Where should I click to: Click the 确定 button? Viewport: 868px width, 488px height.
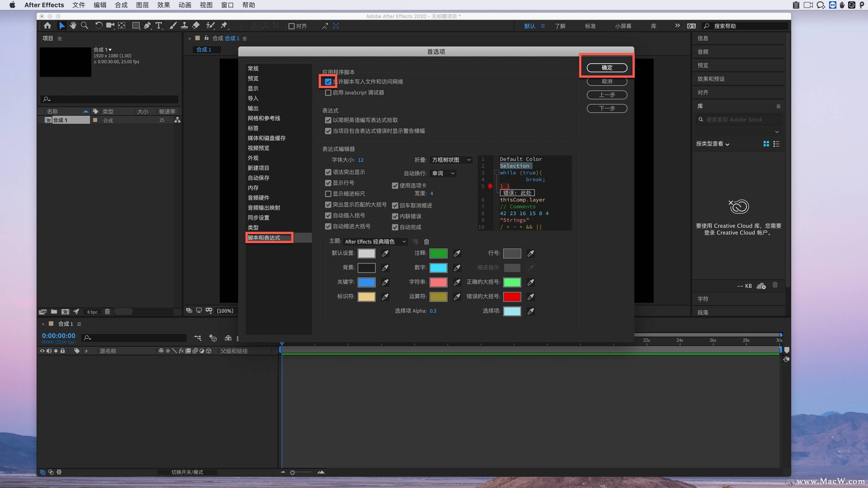607,68
